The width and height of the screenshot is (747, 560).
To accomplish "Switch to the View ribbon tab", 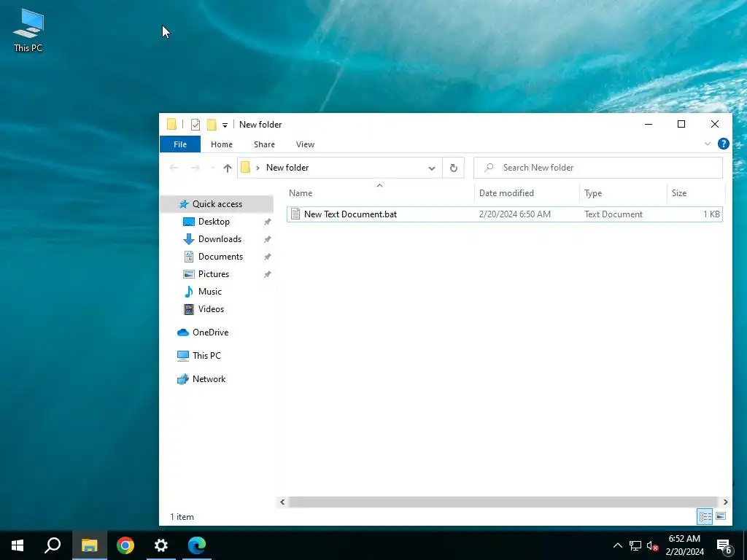I will (305, 144).
